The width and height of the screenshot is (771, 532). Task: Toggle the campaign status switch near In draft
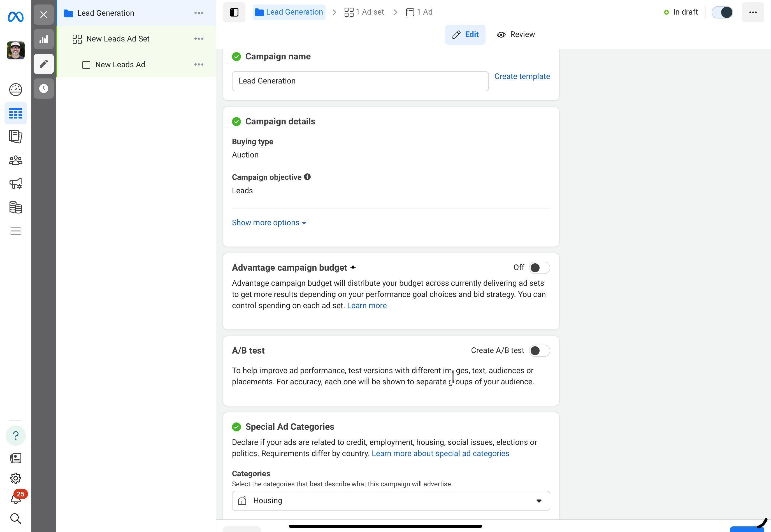pyautogui.click(x=722, y=12)
